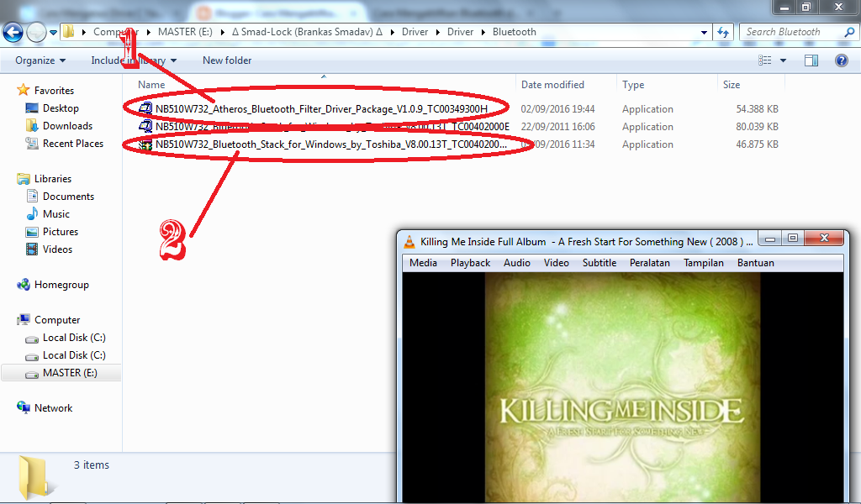Select the Atheros Bluetooth Filter Driver Package file
The image size is (861, 504).
[x=321, y=108]
